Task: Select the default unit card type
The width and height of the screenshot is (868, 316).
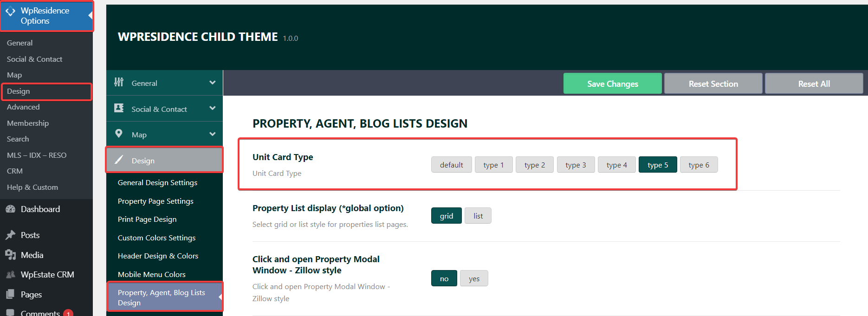Action: pyautogui.click(x=451, y=165)
